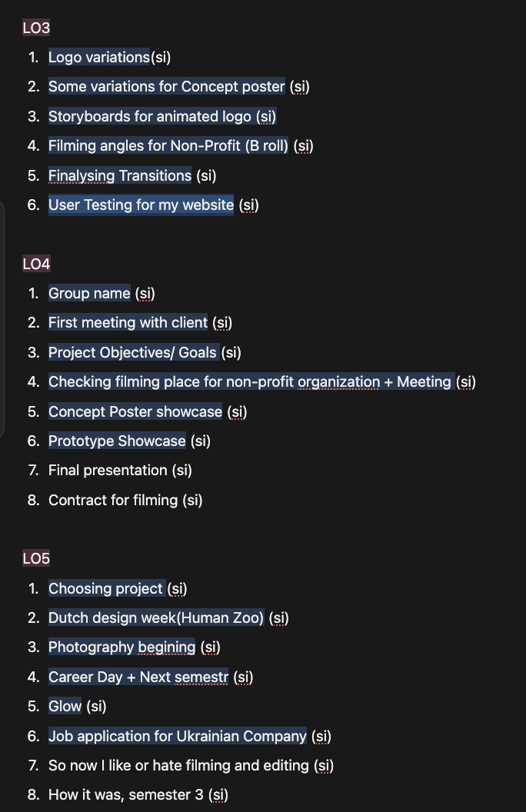This screenshot has height=812, width=526.
Task: Open Job application for Ukrainian Company link
Action: pyautogui.click(x=177, y=737)
